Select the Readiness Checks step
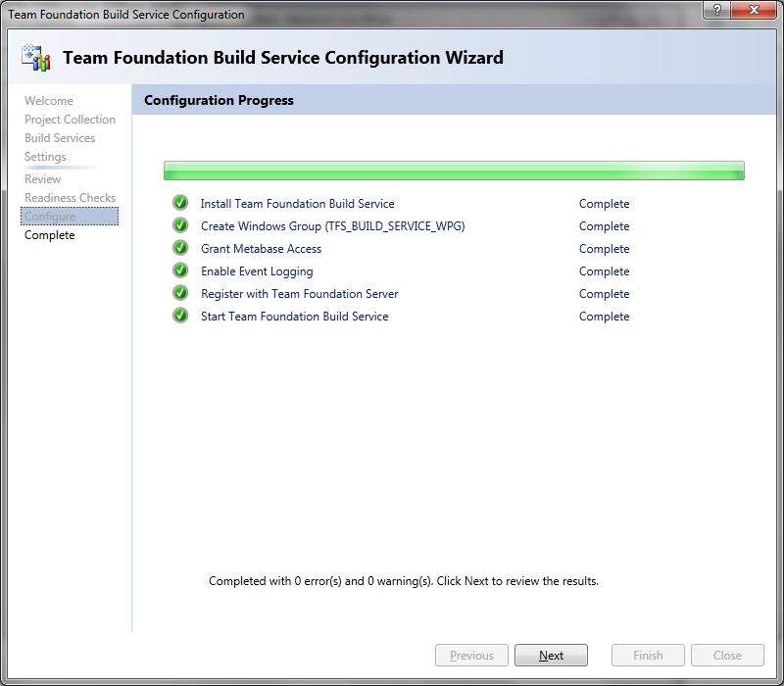The image size is (784, 686). click(70, 198)
